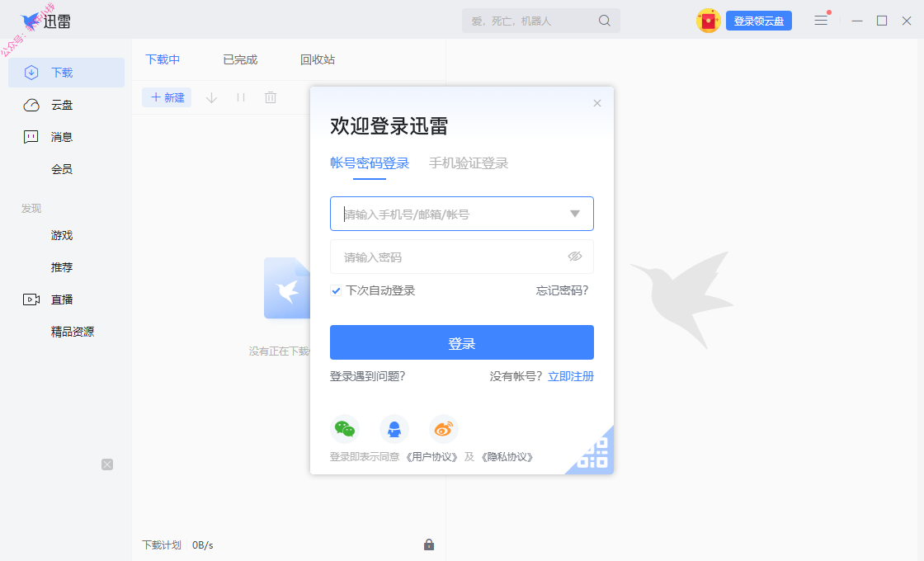Switch to the 已完成 tab
This screenshot has height=561, width=924.
click(240, 59)
